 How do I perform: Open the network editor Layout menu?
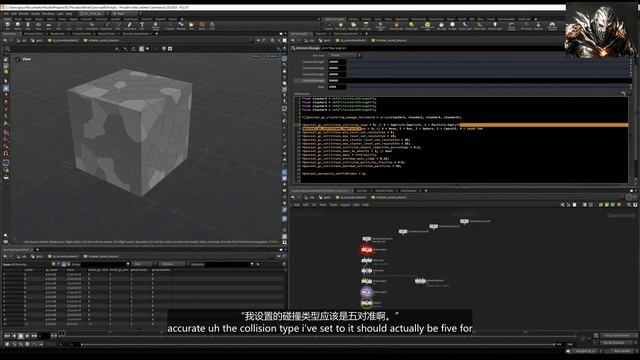coord(345,204)
